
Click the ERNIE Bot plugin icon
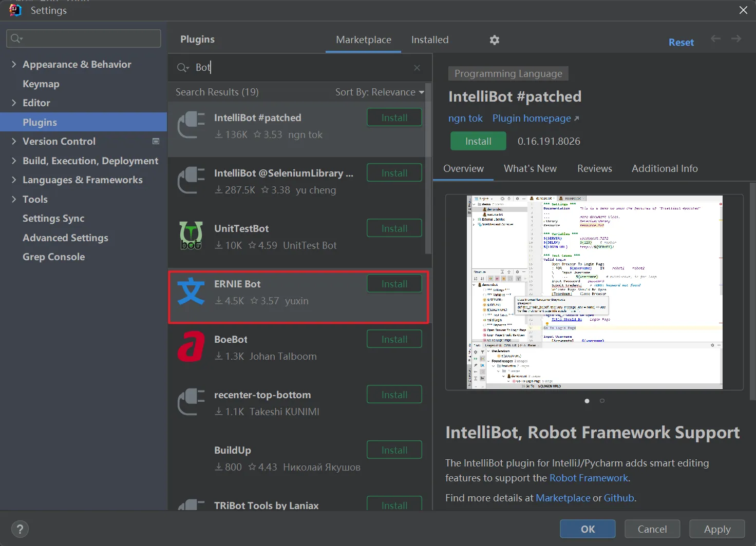(x=191, y=291)
